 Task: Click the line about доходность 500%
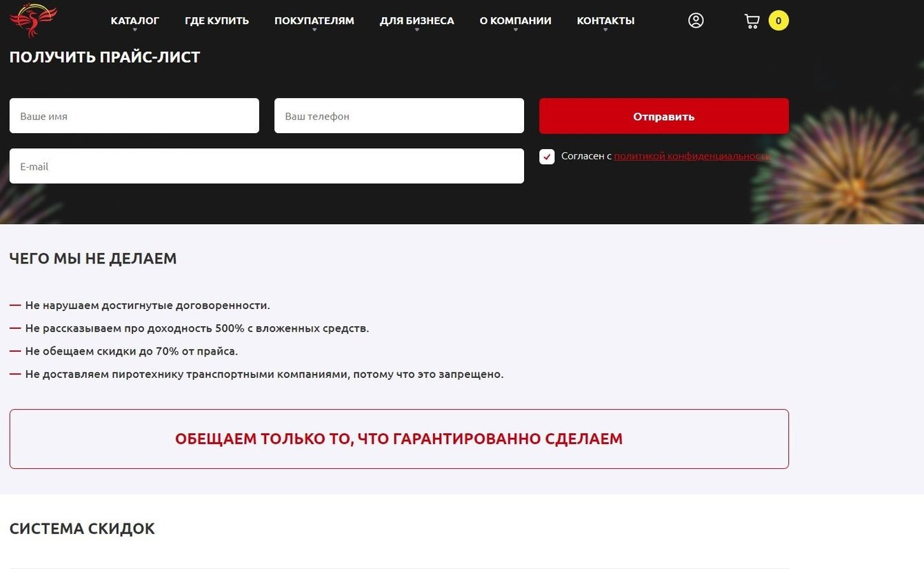[x=197, y=328]
